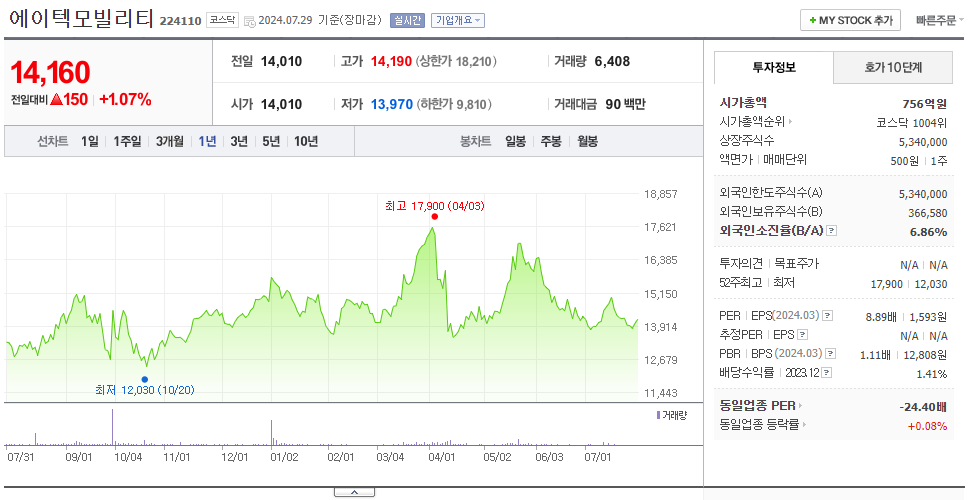Click the red up-triangle beside 150 change
The height and width of the screenshot is (500, 968).
tap(56, 99)
